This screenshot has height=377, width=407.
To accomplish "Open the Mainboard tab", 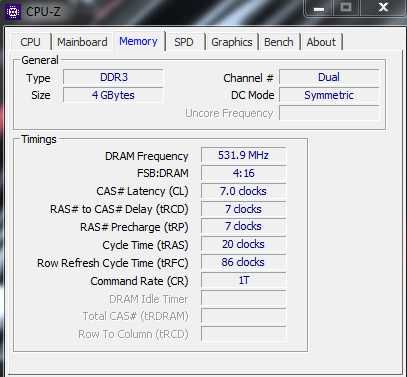I will (82, 42).
